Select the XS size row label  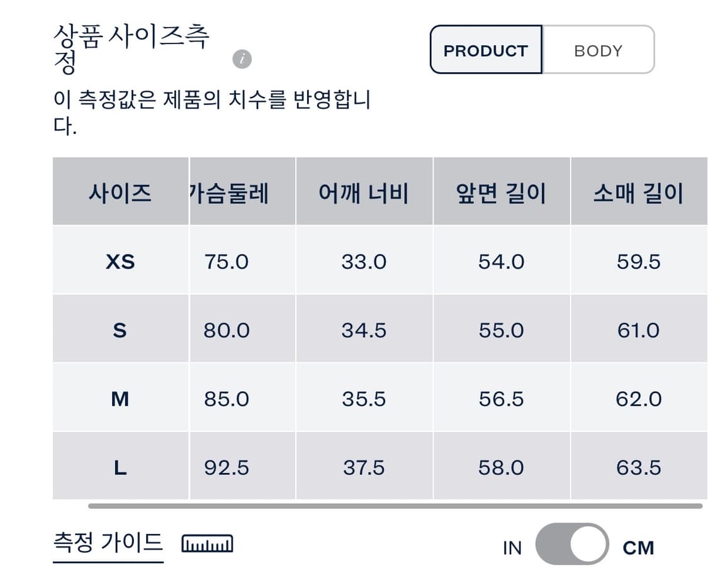(x=120, y=262)
